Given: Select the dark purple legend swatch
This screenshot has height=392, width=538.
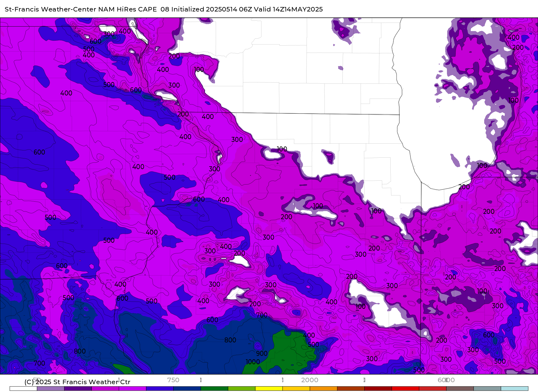Looking at the screenshot, I should click(78, 389).
